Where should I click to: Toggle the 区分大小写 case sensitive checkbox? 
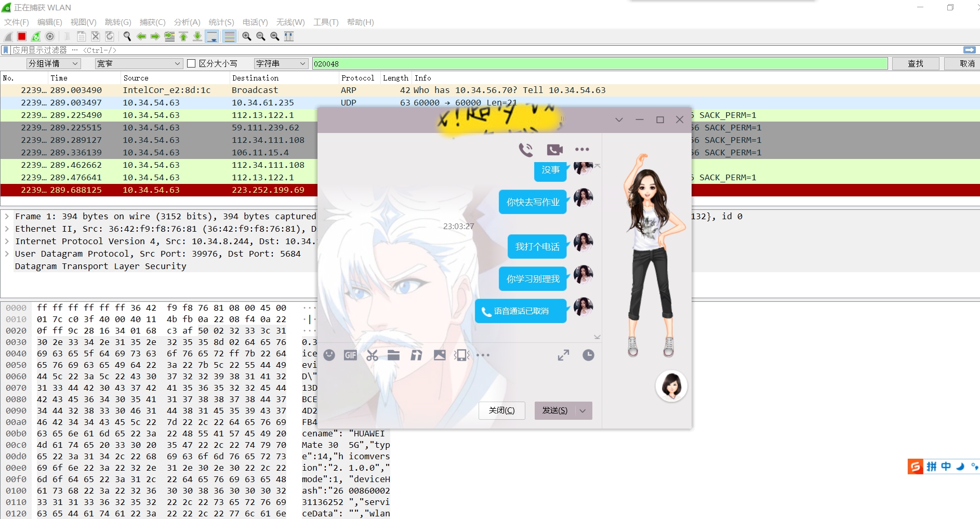(x=191, y=63)
